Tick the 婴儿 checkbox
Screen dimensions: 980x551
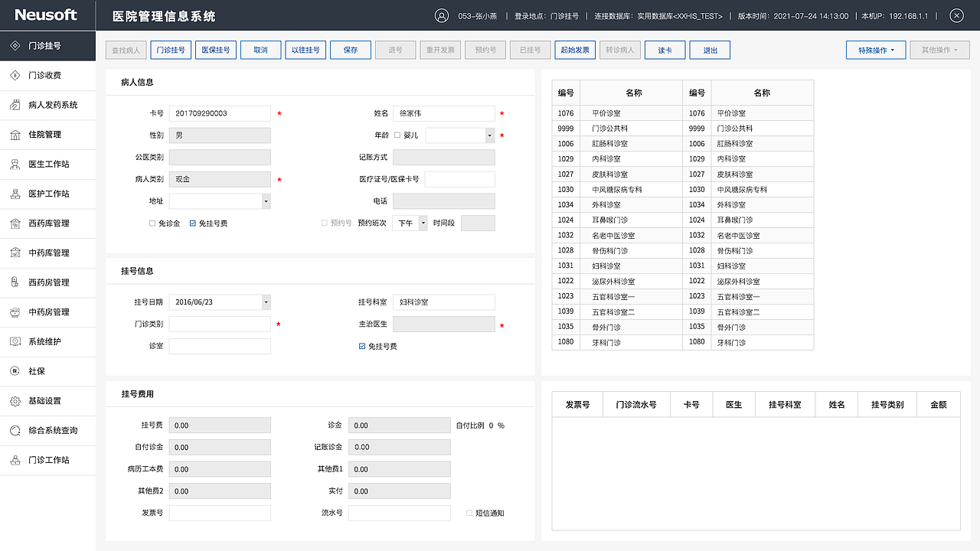coord(397,135)
